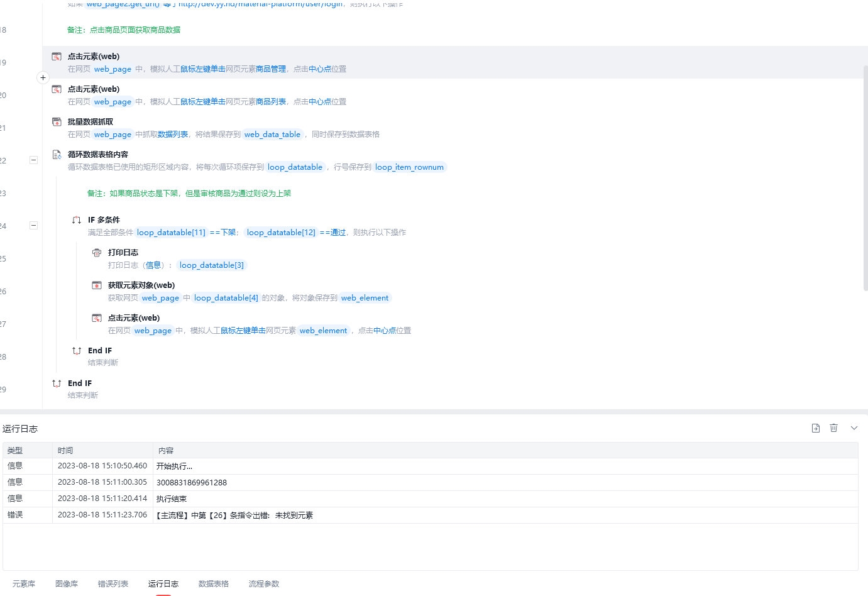Image resolution: width=868 pixels, height=596 pixels.
Task: Switch to the 元素库 tab
Action: pos(24,584)
